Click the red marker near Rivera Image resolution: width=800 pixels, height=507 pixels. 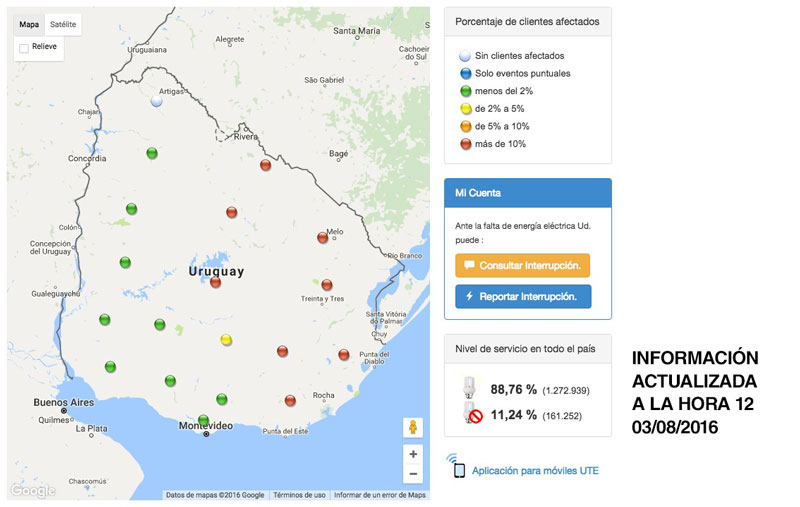point(265,165)
